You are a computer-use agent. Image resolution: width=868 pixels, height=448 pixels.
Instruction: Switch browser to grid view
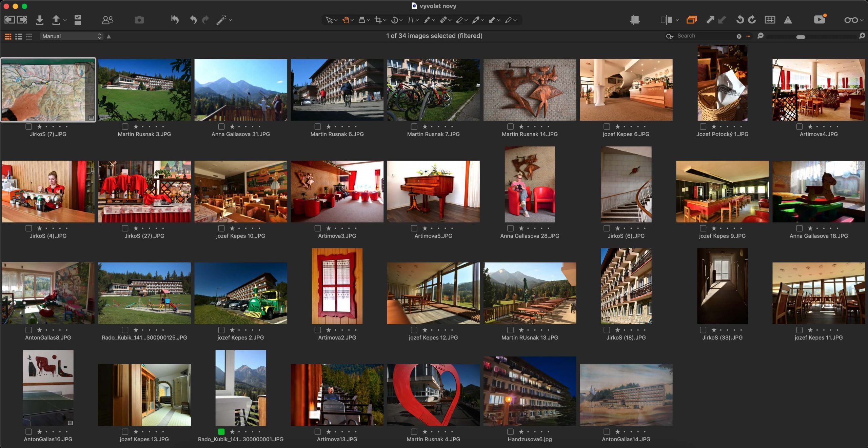pos(8,36)
